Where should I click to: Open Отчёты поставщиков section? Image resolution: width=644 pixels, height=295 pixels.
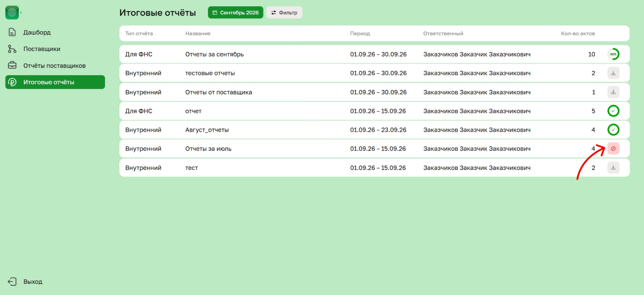coord(55,66)
